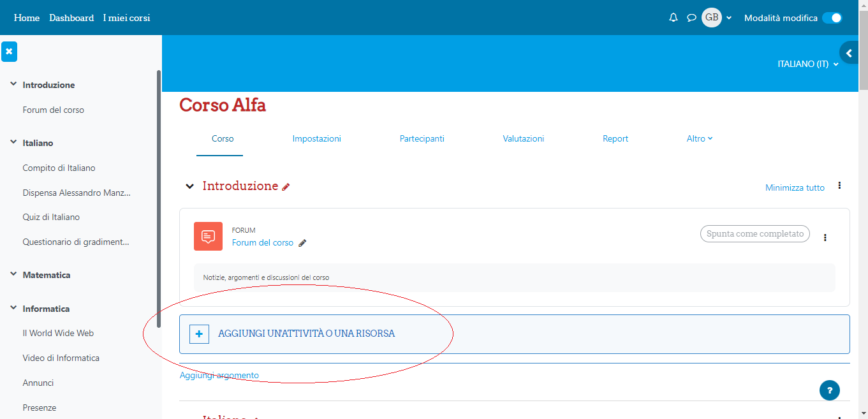Click forum description 'Notizie, argomenti e discussioni'
This screenshot has height=419, width=868.
click(266, 277)
